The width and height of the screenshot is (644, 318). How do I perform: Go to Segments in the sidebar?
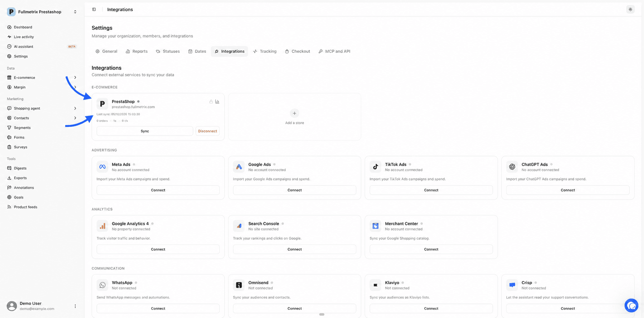coord(42,128)
